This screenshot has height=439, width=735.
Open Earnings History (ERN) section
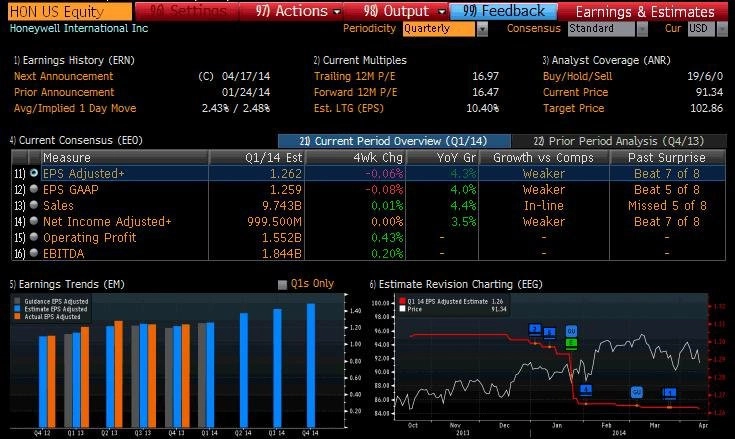click(74, 60)
